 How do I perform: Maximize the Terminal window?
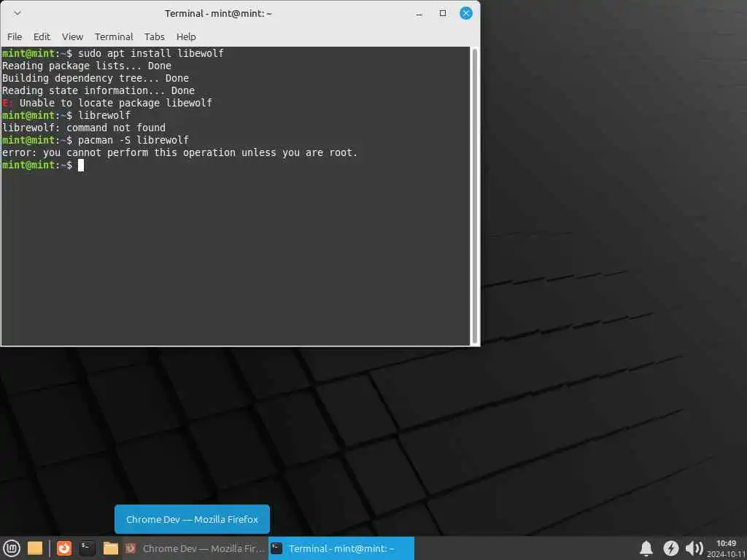[x=443, y=13]
